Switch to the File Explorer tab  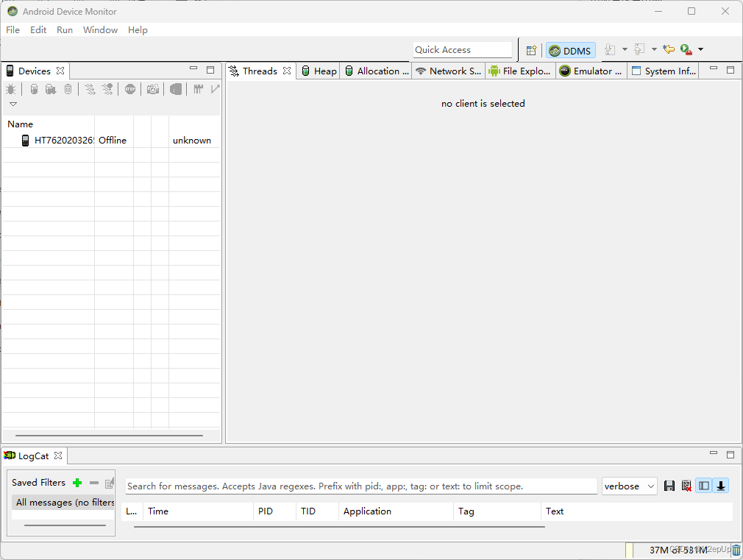tap(520, 71)
